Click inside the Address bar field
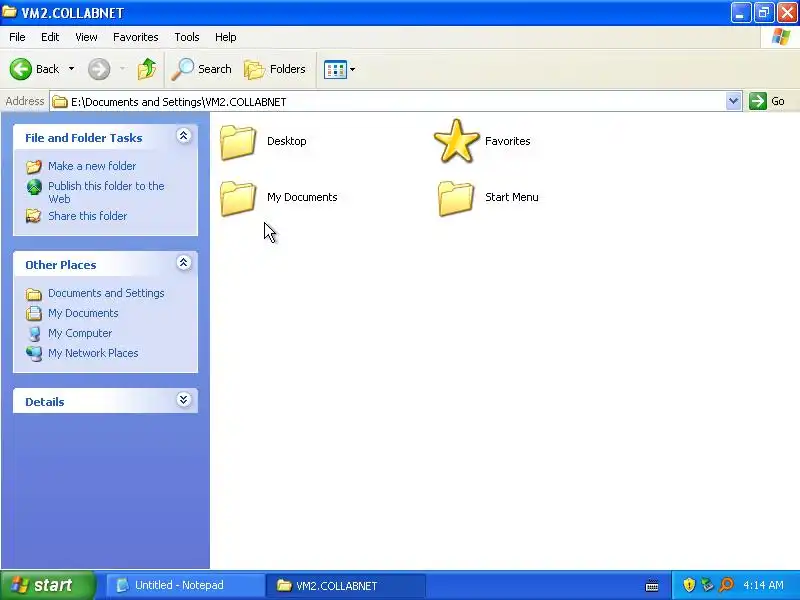Screen dimensions: 800x600 (x=388, y=102)
